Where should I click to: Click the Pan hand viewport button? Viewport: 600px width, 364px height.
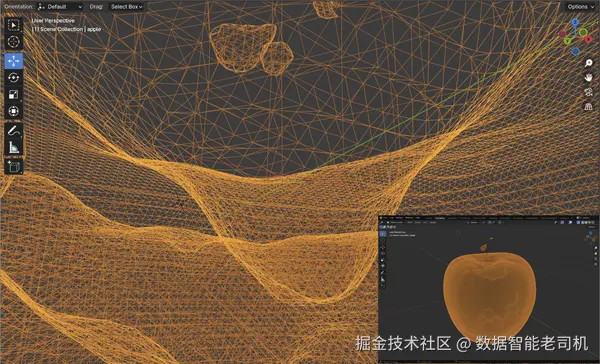pyautogui.click(x=589, y=78)
